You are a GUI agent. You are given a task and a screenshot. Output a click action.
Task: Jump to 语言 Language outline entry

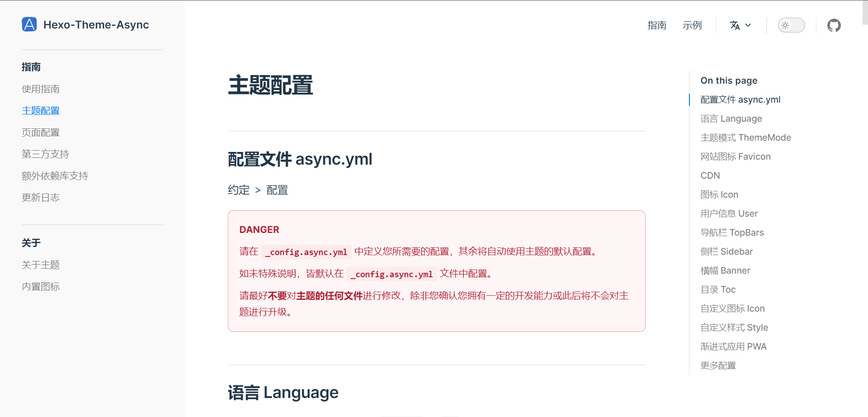point(731,118)
